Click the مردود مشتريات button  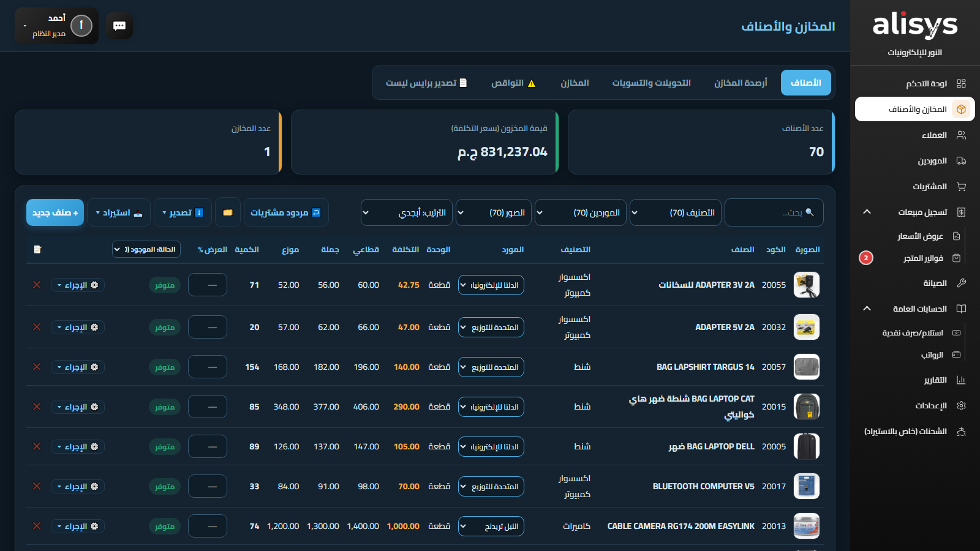[x=286, y=212]
